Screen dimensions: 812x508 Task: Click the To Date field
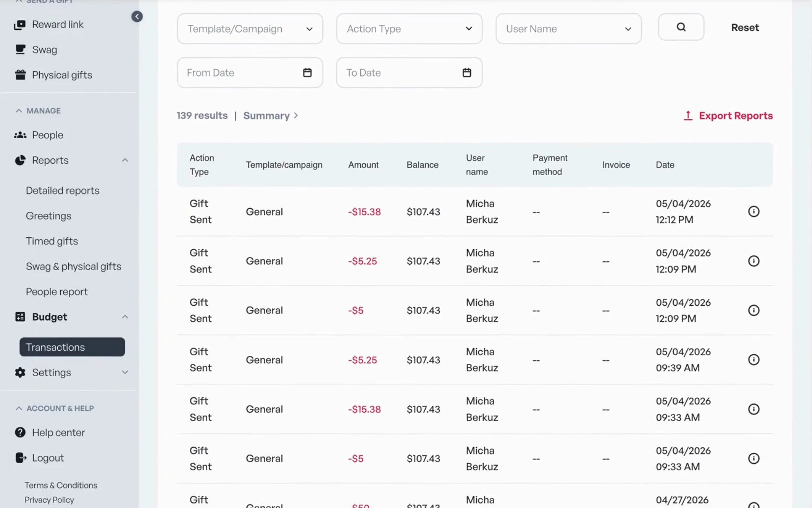click(409, 73)
